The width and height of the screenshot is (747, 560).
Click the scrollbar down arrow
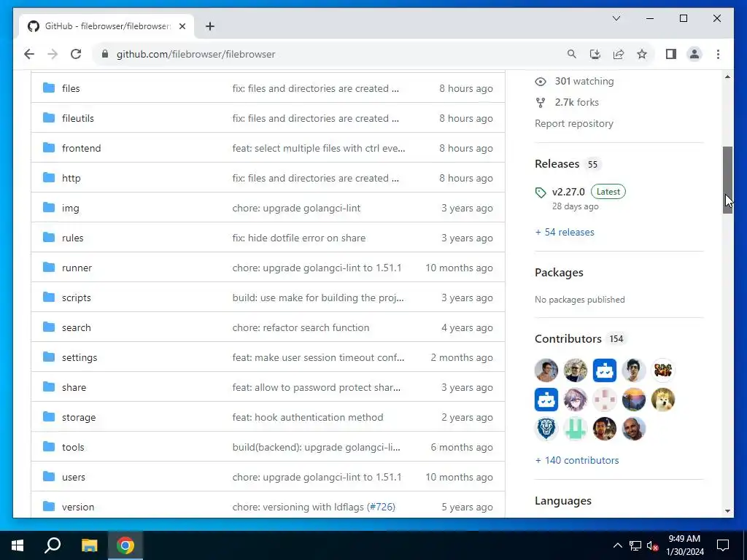(727, 511)
